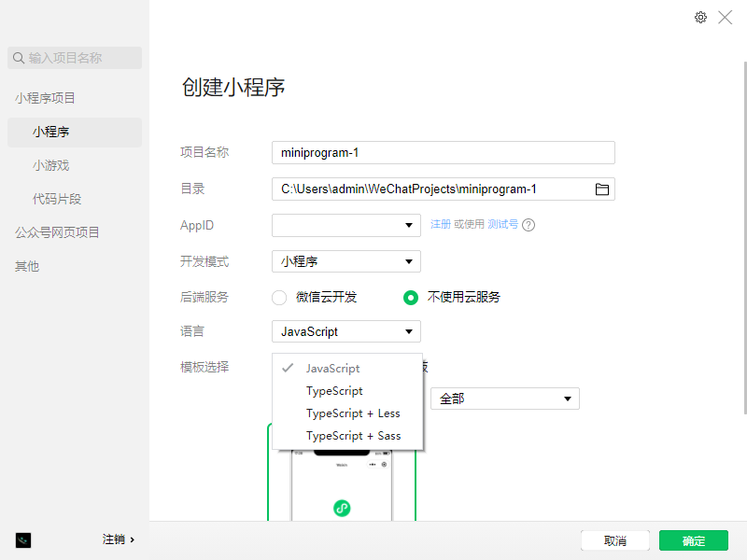Click the 取消 button

coord(615,541)
